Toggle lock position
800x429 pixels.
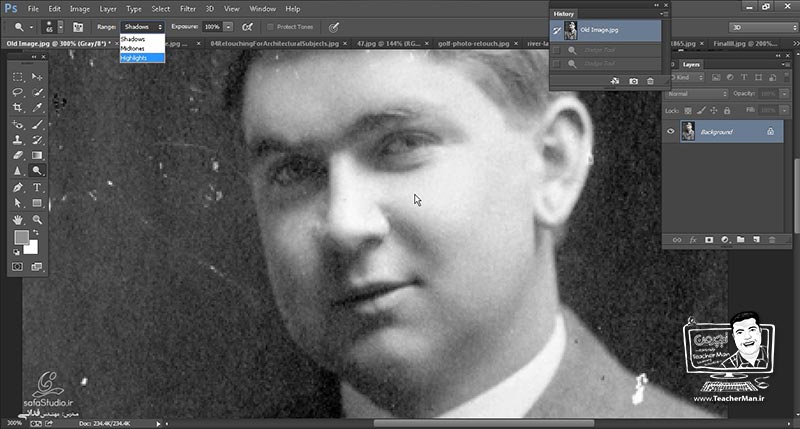pyautogui.click(x=714, y=110)
